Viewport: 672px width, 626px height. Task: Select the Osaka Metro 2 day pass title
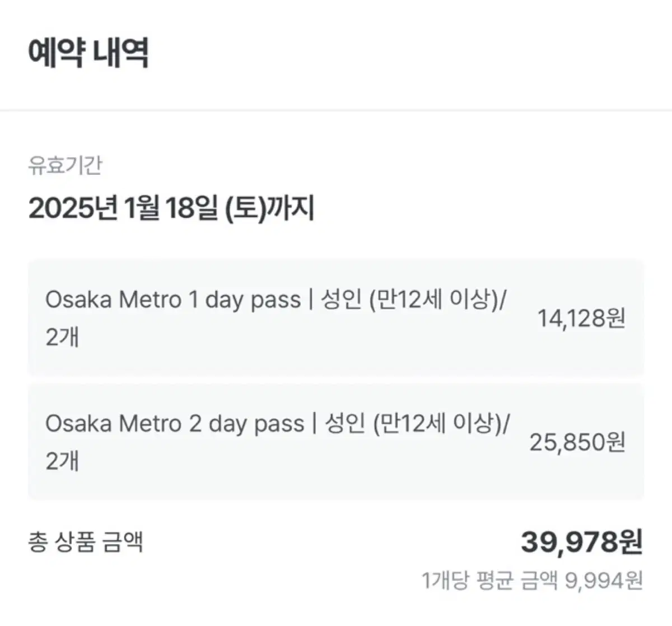pyautogui.click(x=175, y=424)
